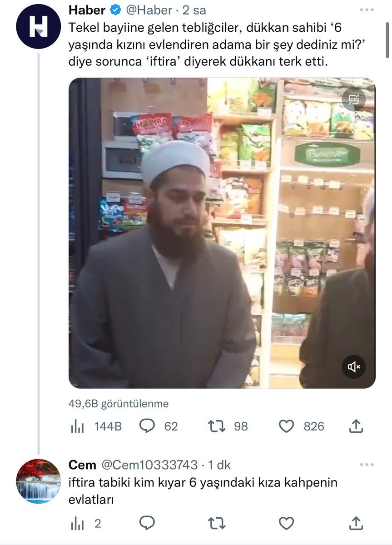Retweet Cem's reply
Screen dimensions: 392x545
coord(216,523)
